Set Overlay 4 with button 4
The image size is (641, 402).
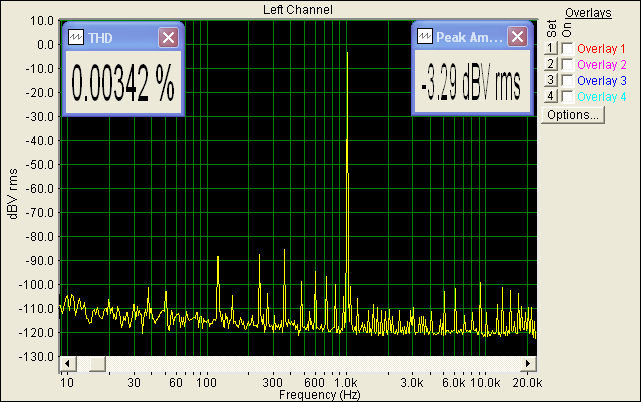pos(551,96)
